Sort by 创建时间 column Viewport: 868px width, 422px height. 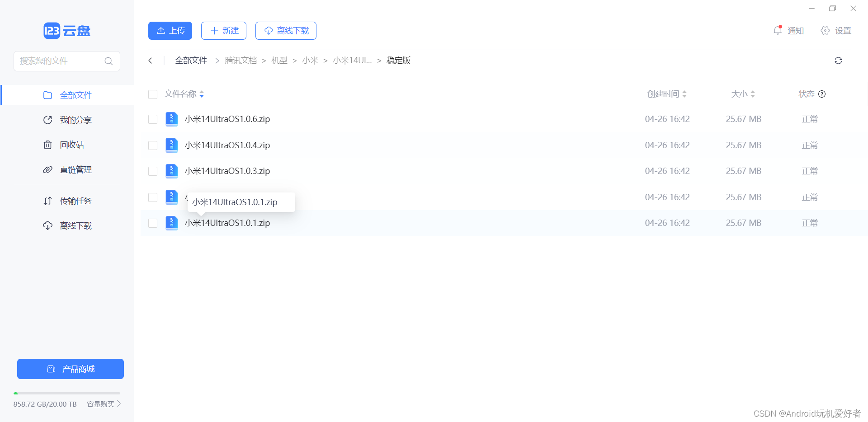click(x=667, y=94)
